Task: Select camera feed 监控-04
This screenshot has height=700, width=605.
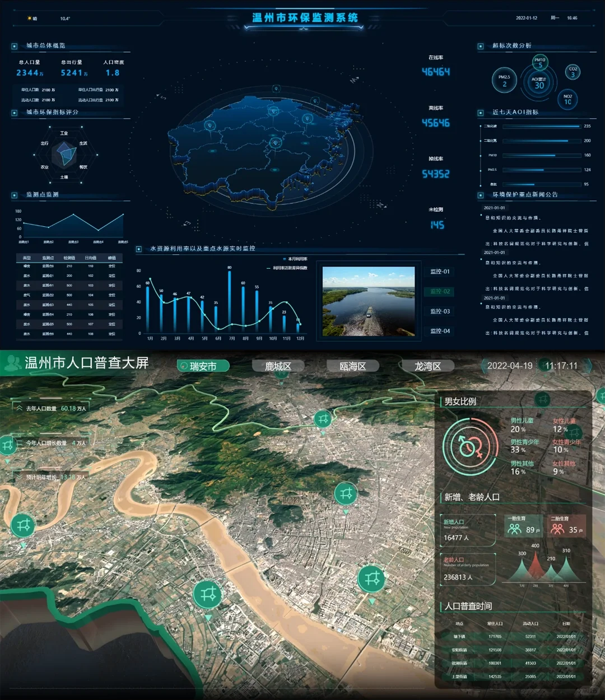Action: coord(440,331)
